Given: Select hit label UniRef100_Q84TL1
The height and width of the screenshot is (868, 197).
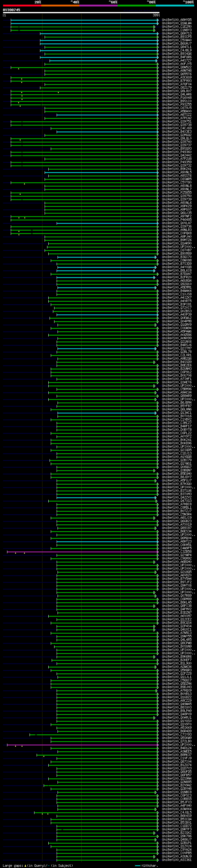Looking at the screenshot, I should [176, 47].
